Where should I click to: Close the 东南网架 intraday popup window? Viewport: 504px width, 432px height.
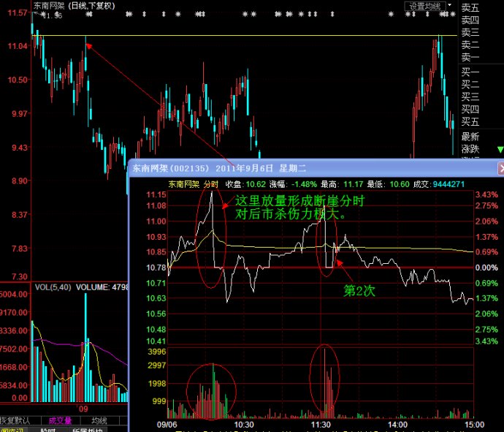[501, 168]
